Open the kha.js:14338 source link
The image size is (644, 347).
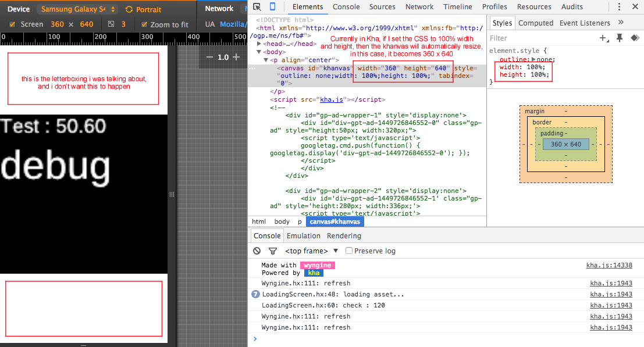(609, 266)
